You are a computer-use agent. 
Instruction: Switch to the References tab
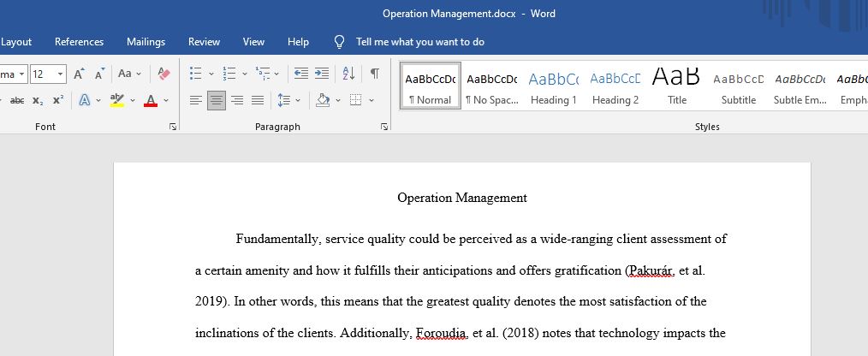click(x=79, y=42)
